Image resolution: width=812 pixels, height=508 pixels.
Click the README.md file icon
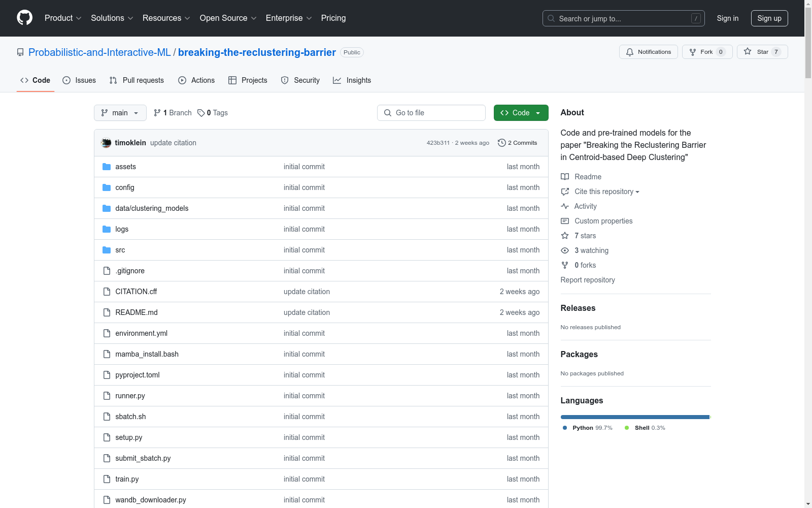pyautogui.click(x=107, y=312)
